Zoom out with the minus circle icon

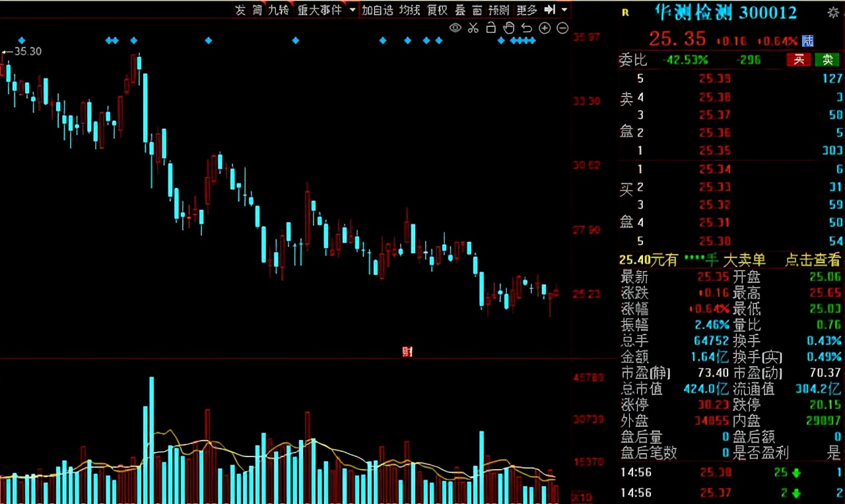click(562, 28)
